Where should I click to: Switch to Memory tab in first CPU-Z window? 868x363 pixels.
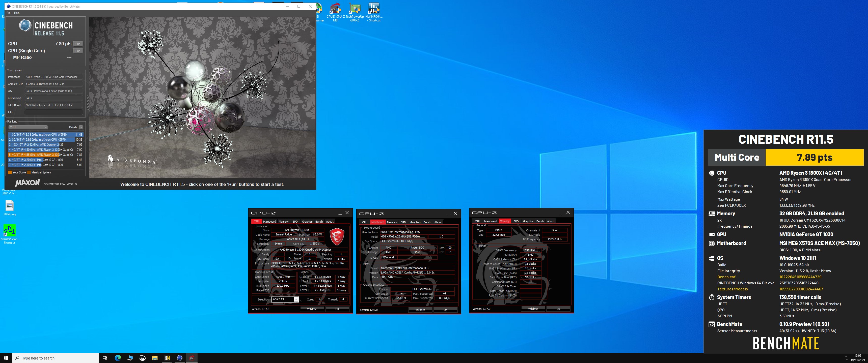(283, 222)
